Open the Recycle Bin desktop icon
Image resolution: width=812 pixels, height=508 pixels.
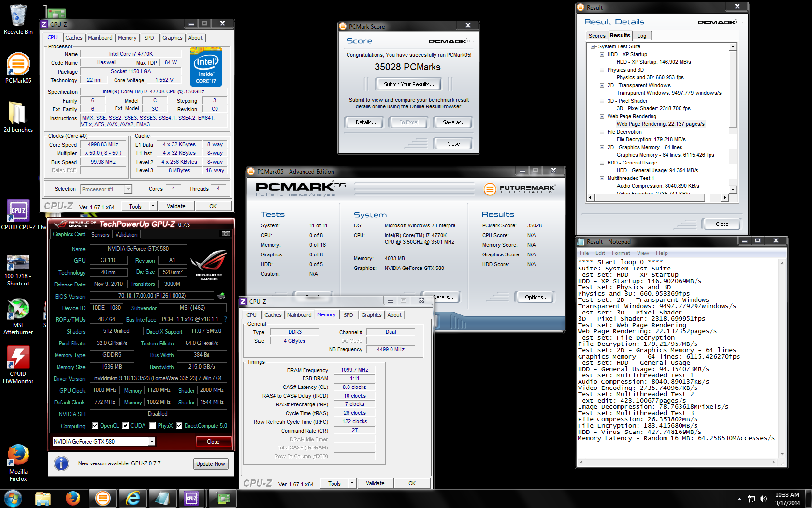coord(18,19)
